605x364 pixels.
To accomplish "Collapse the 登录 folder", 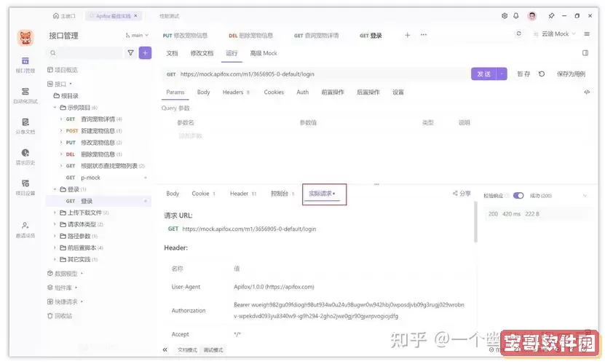I will tap(55, 189).
